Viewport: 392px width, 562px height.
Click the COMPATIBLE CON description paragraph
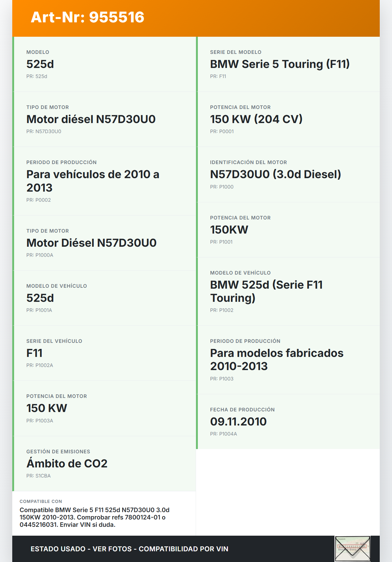tap(94, 517)
